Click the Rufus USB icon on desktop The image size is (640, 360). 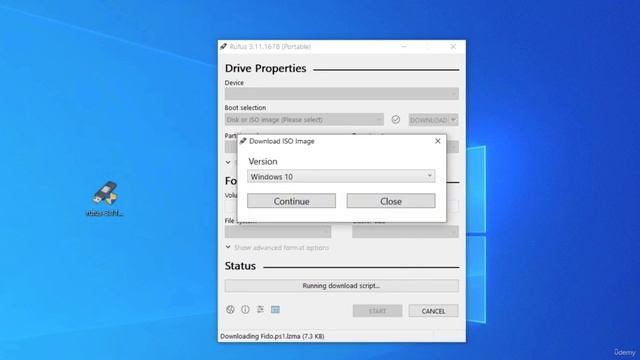click(104, 199)
